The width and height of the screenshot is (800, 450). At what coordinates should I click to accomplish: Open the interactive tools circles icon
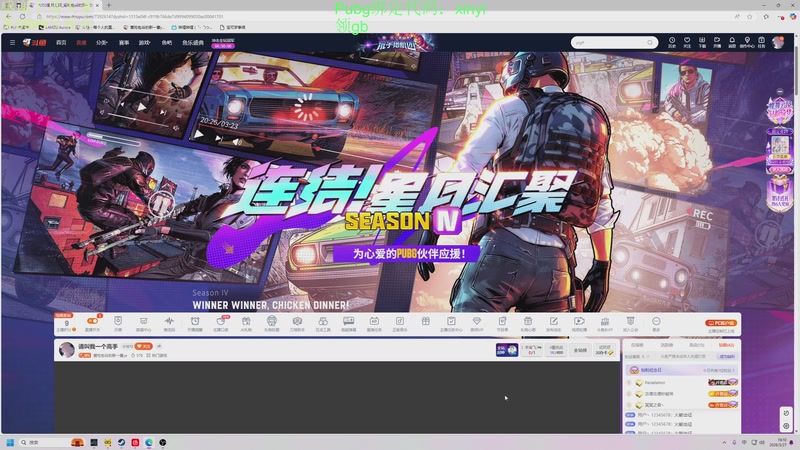(323, 323)
